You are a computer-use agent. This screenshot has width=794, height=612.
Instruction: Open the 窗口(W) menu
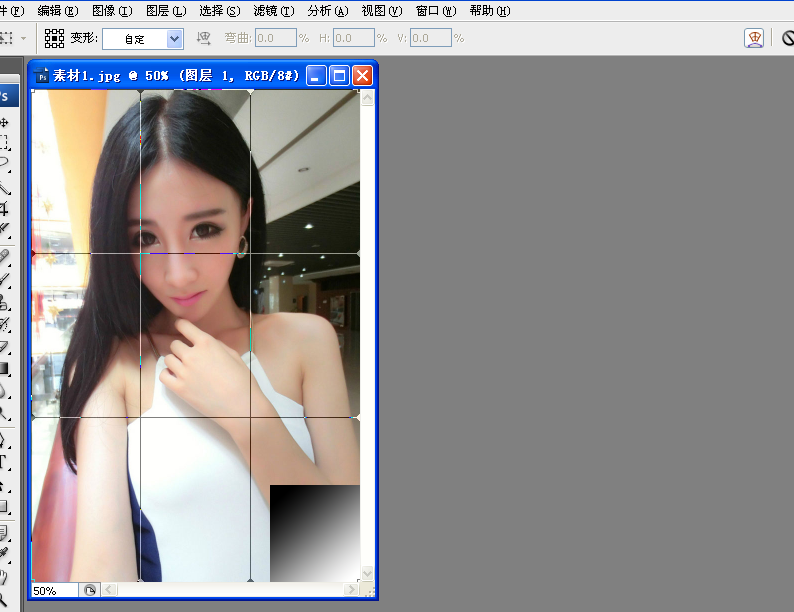click(435, 11)
